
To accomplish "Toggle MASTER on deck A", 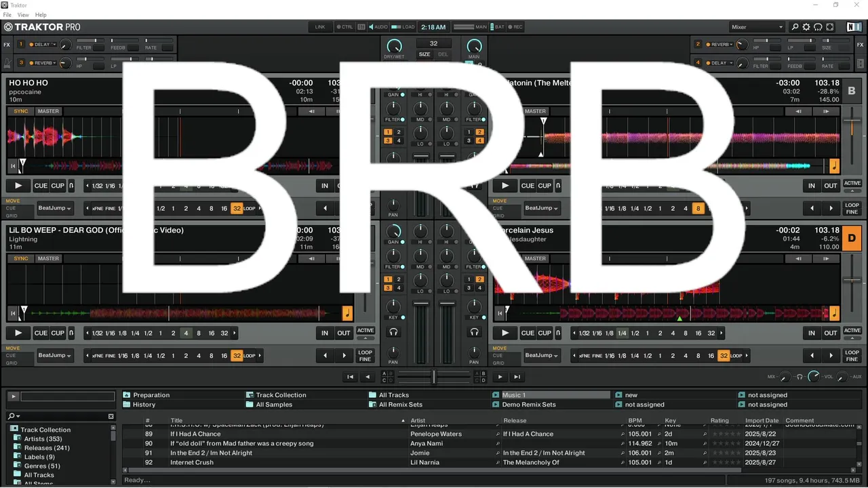I will pos(48,111).
